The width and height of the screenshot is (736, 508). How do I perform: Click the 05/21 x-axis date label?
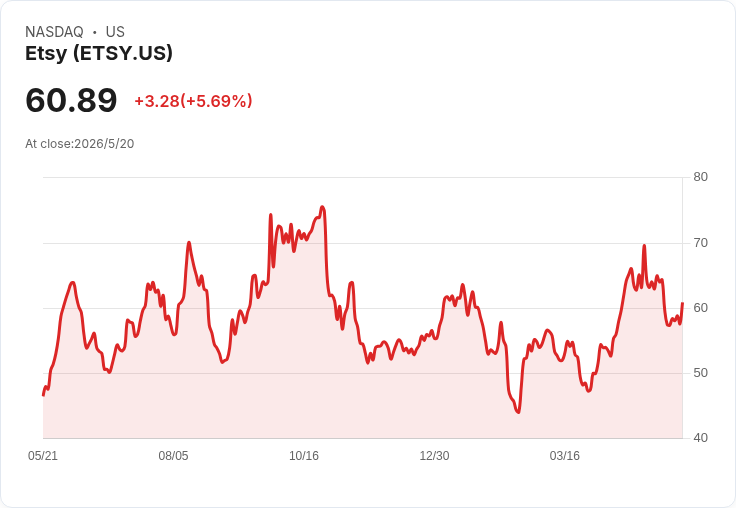(43, 455)
